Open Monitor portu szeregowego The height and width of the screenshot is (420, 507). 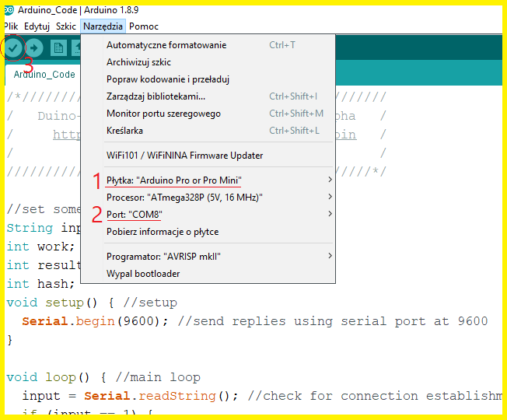[208, 114]
